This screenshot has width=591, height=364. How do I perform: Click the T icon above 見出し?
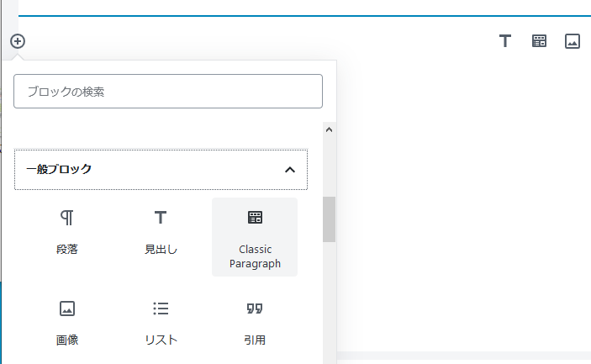tap(161, 218)
